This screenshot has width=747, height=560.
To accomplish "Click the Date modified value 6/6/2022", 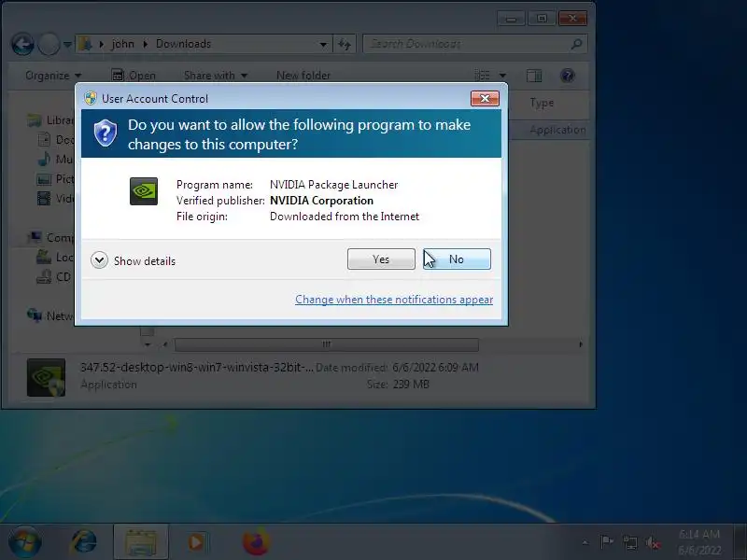I will [x=435, y=367].
